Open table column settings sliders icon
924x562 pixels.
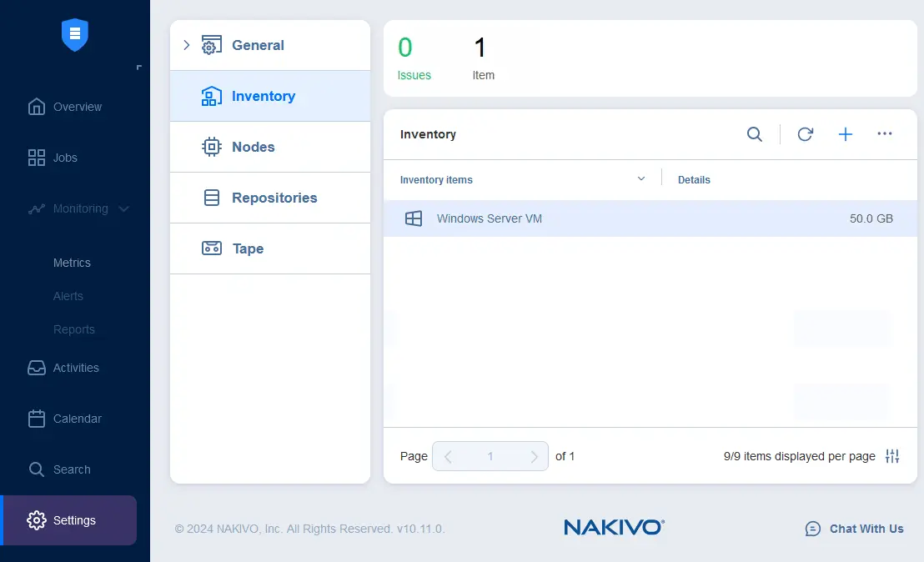click(892, 456)
